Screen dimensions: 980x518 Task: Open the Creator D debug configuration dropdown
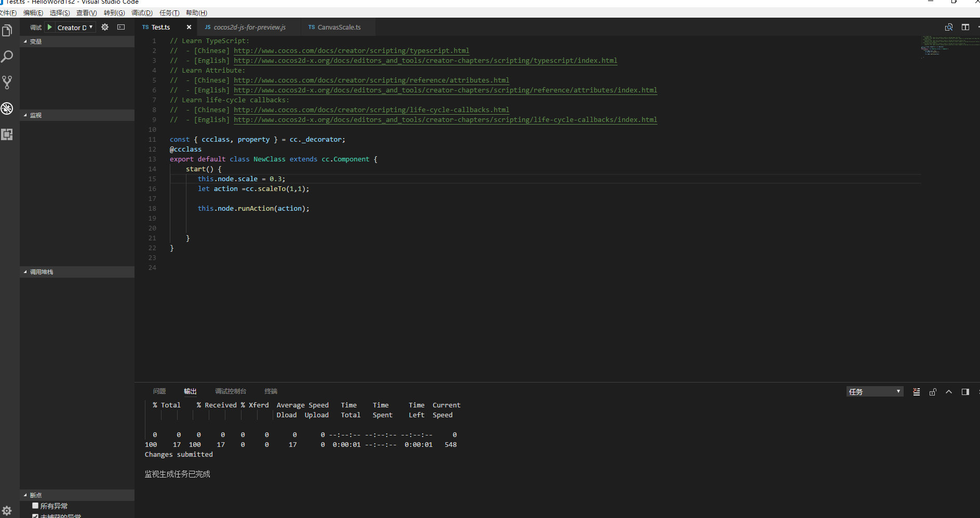click(76, 28)
